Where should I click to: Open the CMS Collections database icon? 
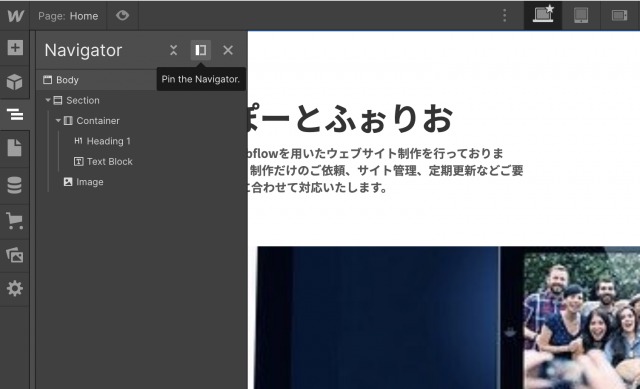coord(15,185)
